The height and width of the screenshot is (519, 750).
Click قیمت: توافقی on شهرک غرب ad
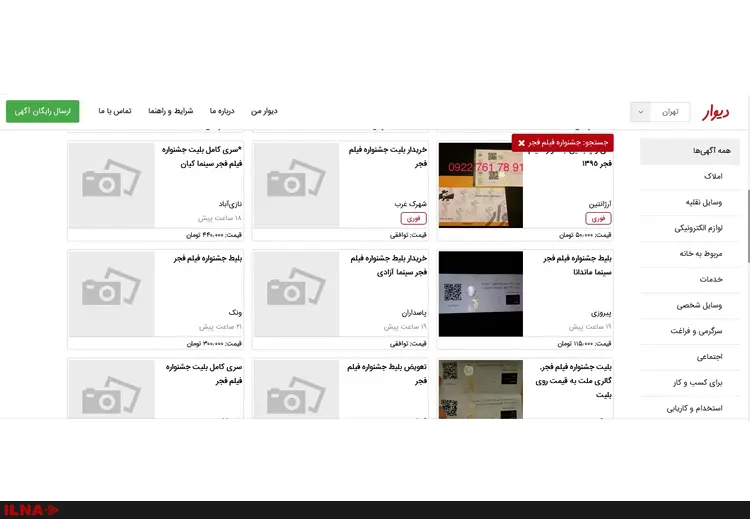coord(408,235)
